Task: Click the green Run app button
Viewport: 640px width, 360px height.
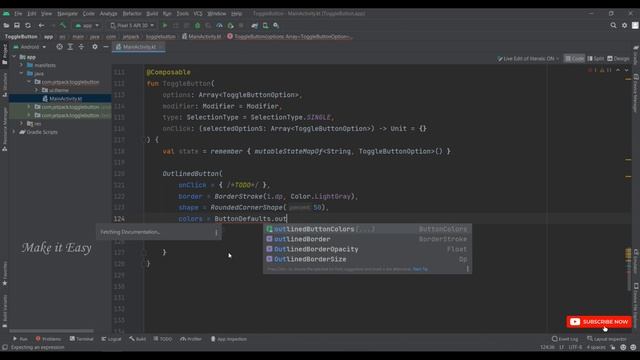Action: click(x=165, y=25)
